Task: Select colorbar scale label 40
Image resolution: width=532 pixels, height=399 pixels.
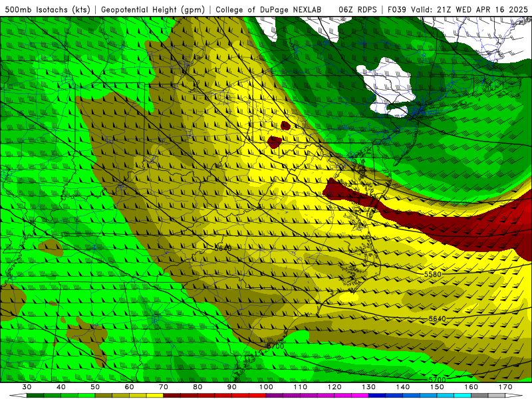Action: [61, 387]
